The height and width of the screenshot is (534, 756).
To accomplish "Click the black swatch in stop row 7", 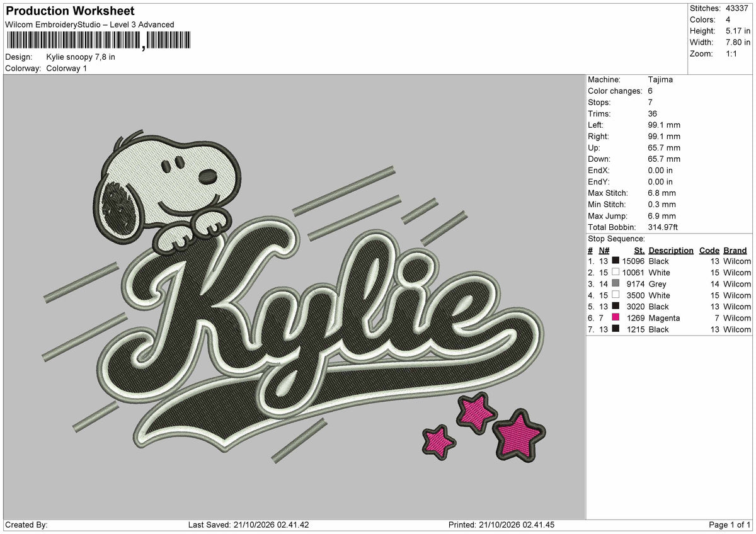I will click(616, 329).
